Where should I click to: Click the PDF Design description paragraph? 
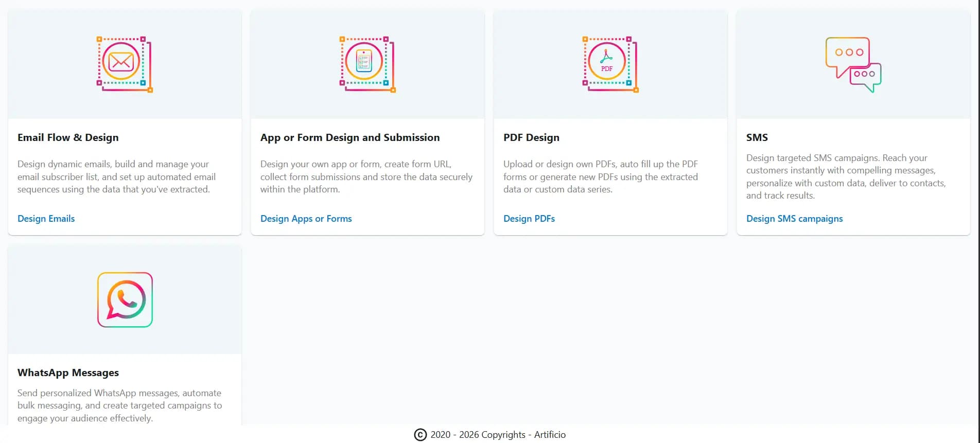(x=600, y=176)
